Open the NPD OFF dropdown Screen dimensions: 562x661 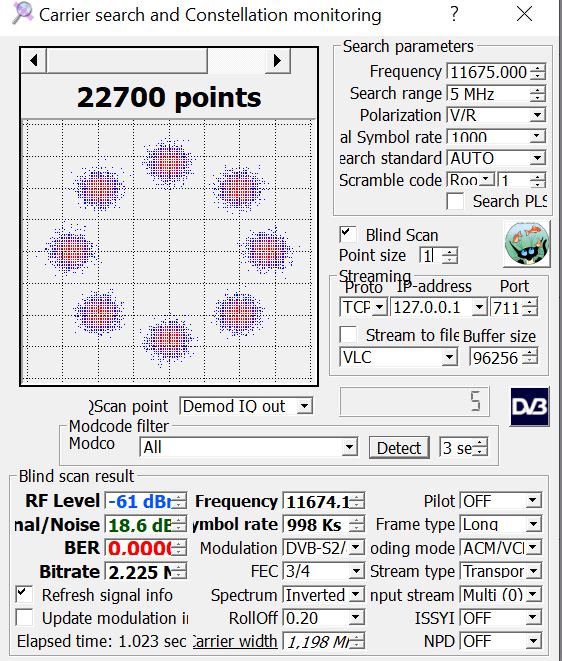point(533,641)
